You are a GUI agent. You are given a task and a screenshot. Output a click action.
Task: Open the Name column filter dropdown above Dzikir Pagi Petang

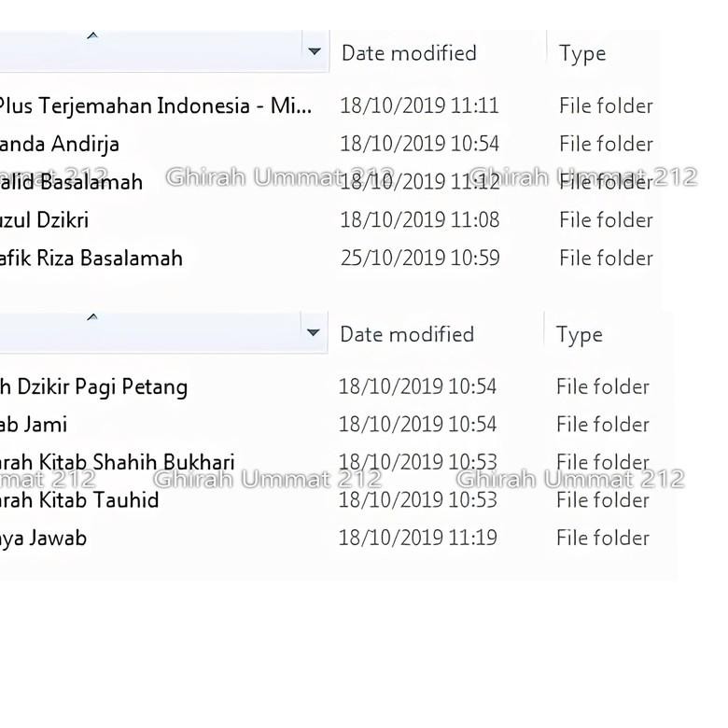tap(313, 333)
